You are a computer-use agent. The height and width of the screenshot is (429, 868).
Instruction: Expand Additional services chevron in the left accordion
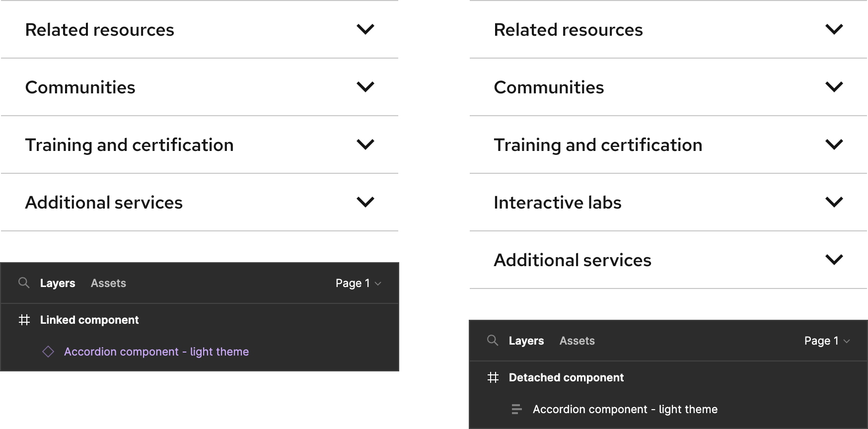pyautogui.click(x=365, y=202)
